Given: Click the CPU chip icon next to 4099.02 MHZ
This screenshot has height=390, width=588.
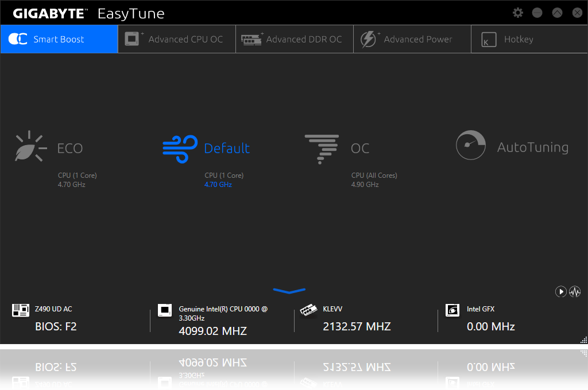Looking at the screenshot, I should (x=165, y=310).
